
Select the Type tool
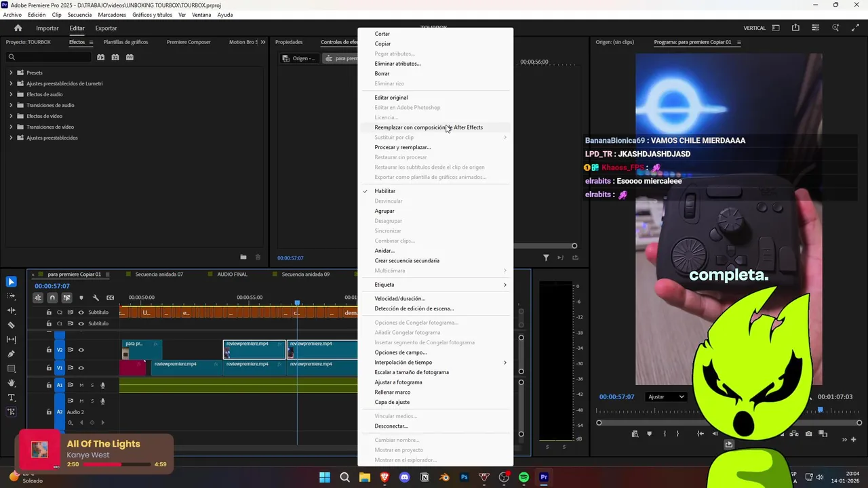12,397
